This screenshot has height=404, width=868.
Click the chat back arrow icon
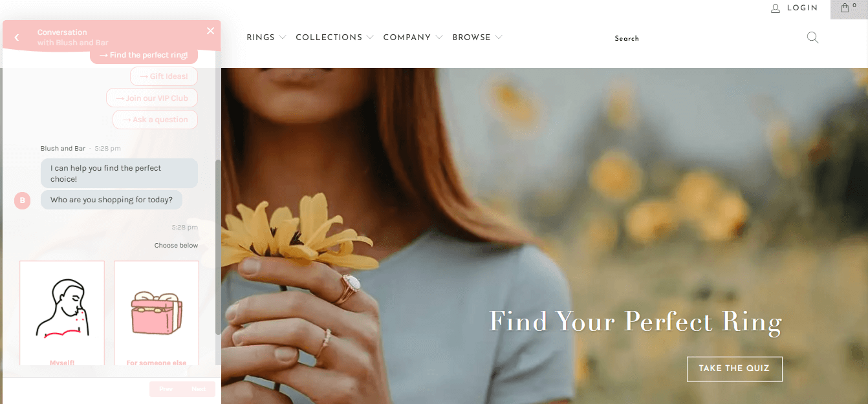point(16,38)
